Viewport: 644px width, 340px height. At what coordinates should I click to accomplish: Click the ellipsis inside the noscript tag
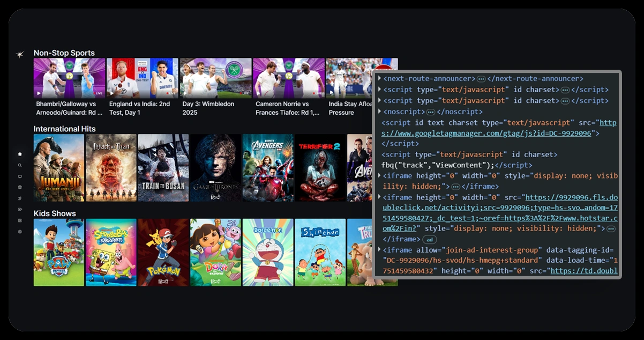point(430,112)
